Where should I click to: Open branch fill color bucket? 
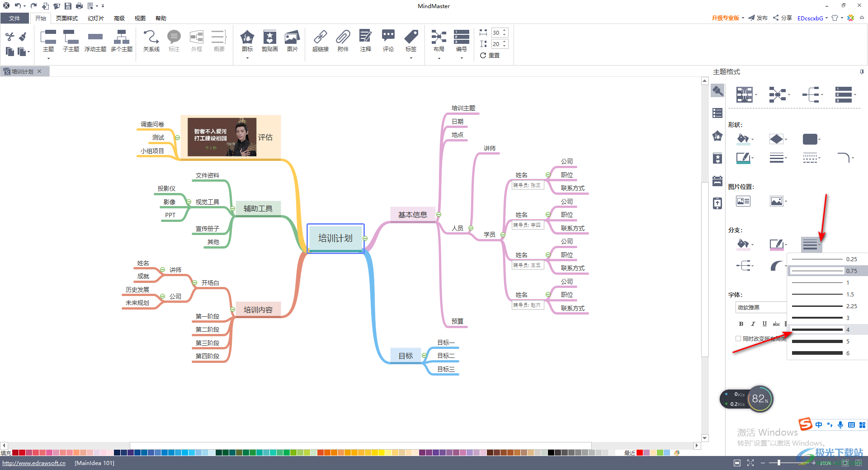click(742, 244)
